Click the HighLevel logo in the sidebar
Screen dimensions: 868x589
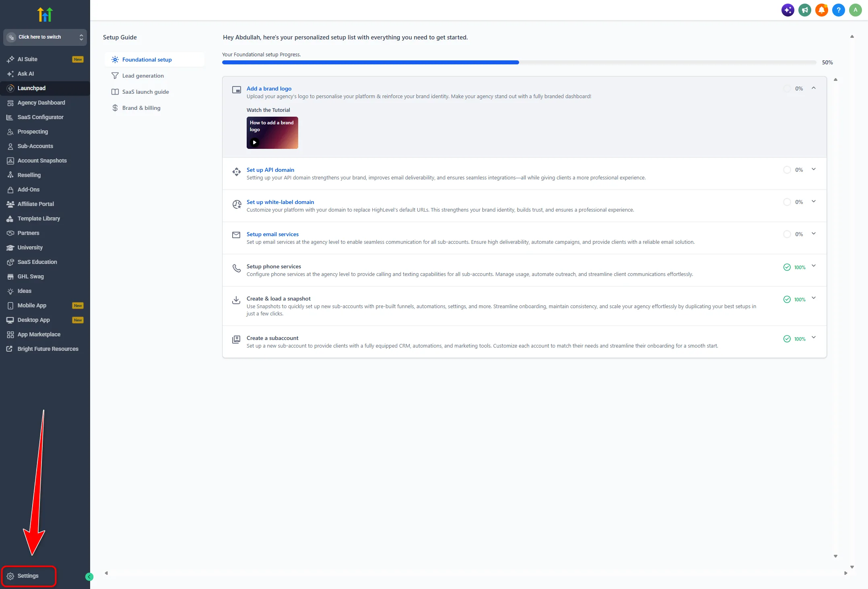pyautogui.click(x=45, y=14)
